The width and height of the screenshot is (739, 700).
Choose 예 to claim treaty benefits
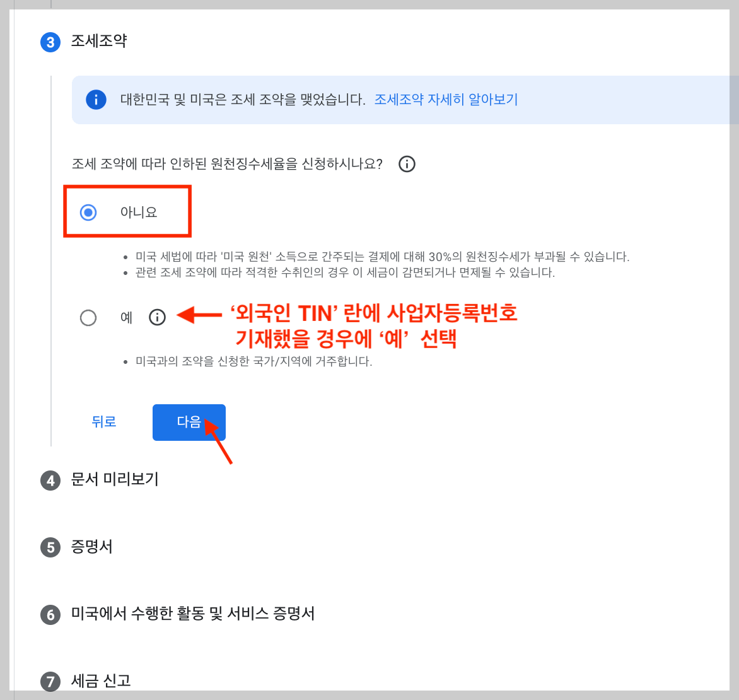coord(88,317)
